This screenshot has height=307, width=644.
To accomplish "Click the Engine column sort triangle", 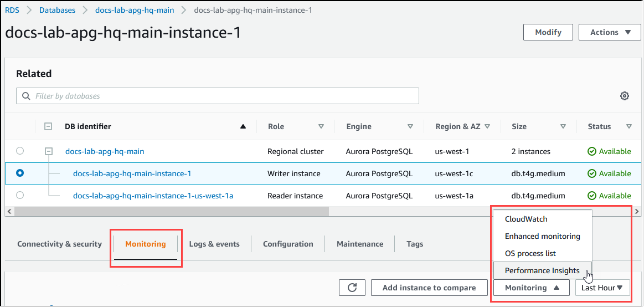I will [410, 127].
